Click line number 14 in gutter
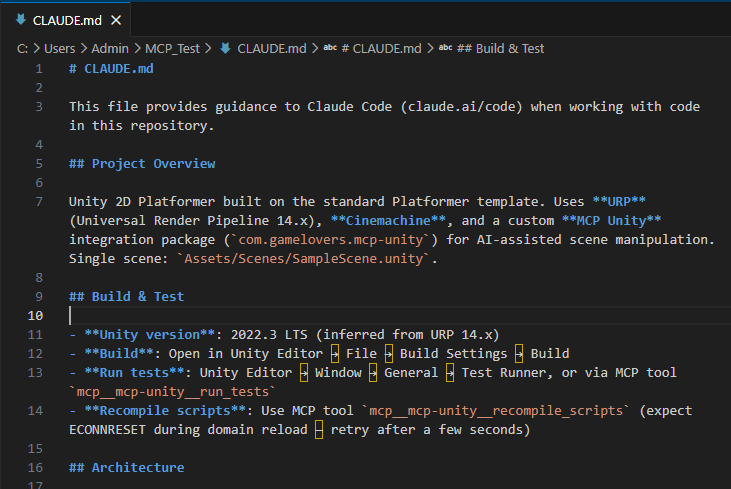 pos(35,411)
